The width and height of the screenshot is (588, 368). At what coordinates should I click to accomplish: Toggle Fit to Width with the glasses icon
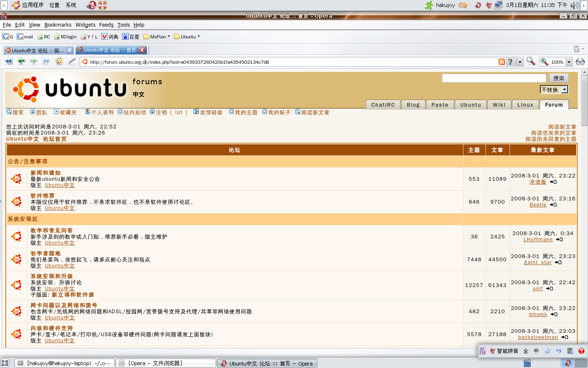[x=580, y=62]
